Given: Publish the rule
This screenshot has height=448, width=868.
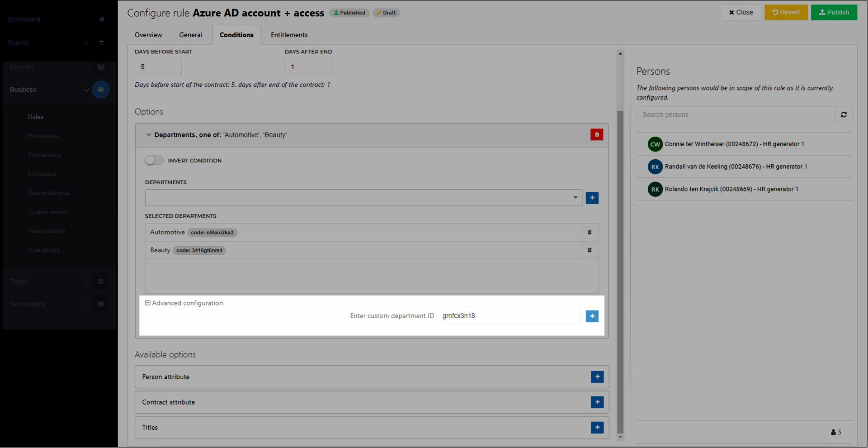Looking at the screenshot, I should click(x=834, y=12).
